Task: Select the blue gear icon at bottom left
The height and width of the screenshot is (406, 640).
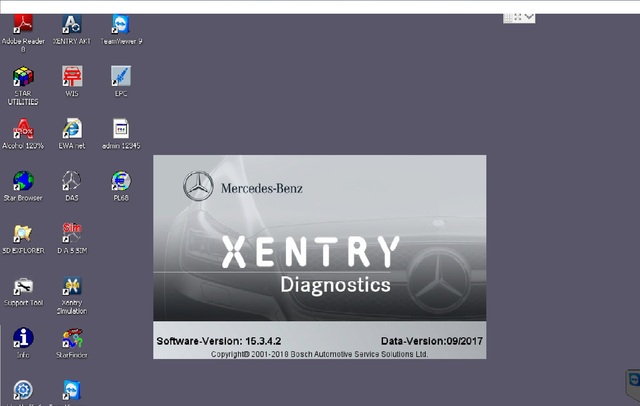Action: click(23, 390)
